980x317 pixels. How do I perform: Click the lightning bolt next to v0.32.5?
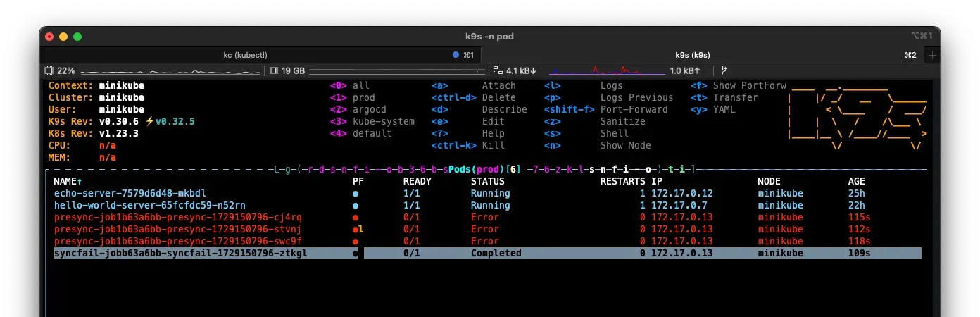tap(150, 121)
